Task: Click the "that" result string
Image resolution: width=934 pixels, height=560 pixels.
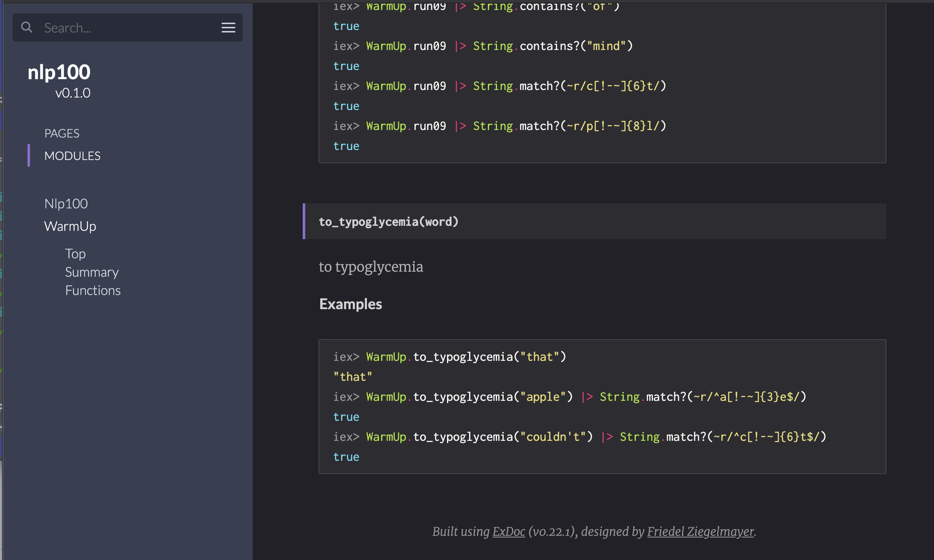Action: point(353,377)
